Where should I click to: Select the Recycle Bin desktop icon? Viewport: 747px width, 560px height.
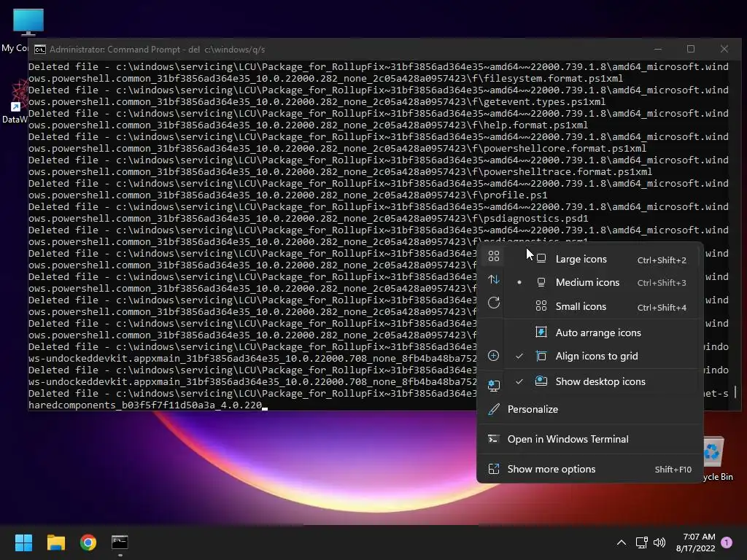click(x=712, y=451)
